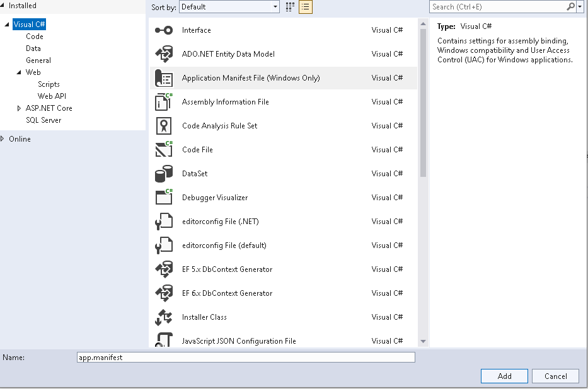Viewport: 588px width, 389px height.
Task: Collapse the Visual C# tree node
Action: tap(7, 25)
